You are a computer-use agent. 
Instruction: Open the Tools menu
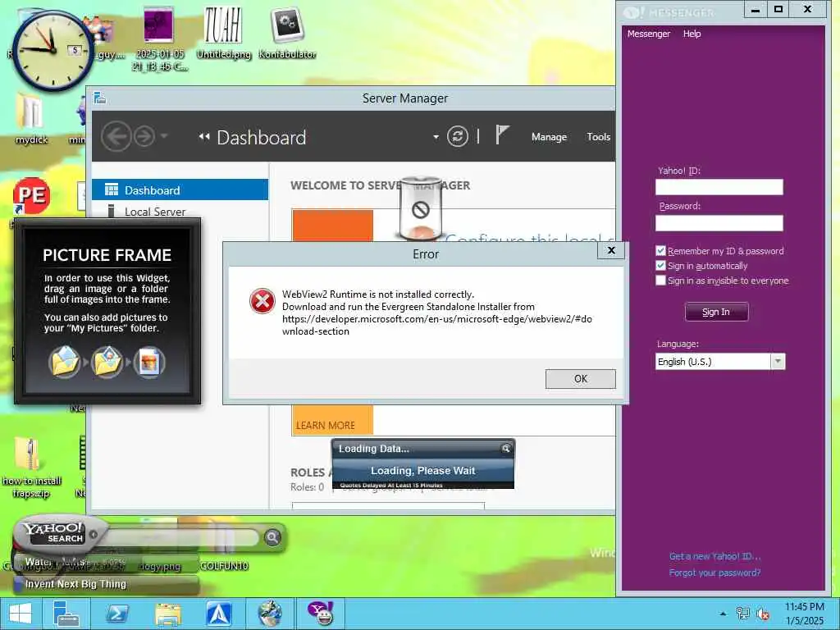[x=598, y=137]
